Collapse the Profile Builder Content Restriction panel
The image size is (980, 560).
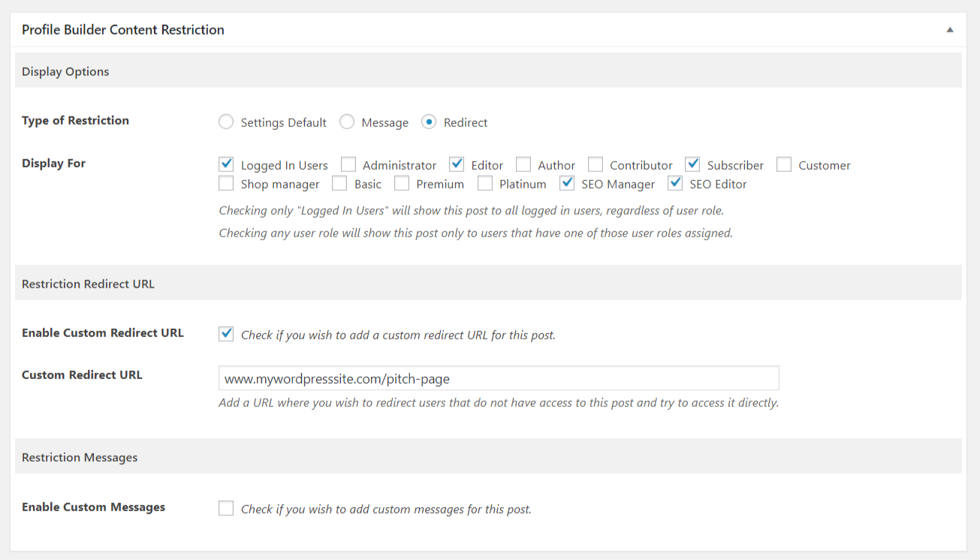point(950,30)
